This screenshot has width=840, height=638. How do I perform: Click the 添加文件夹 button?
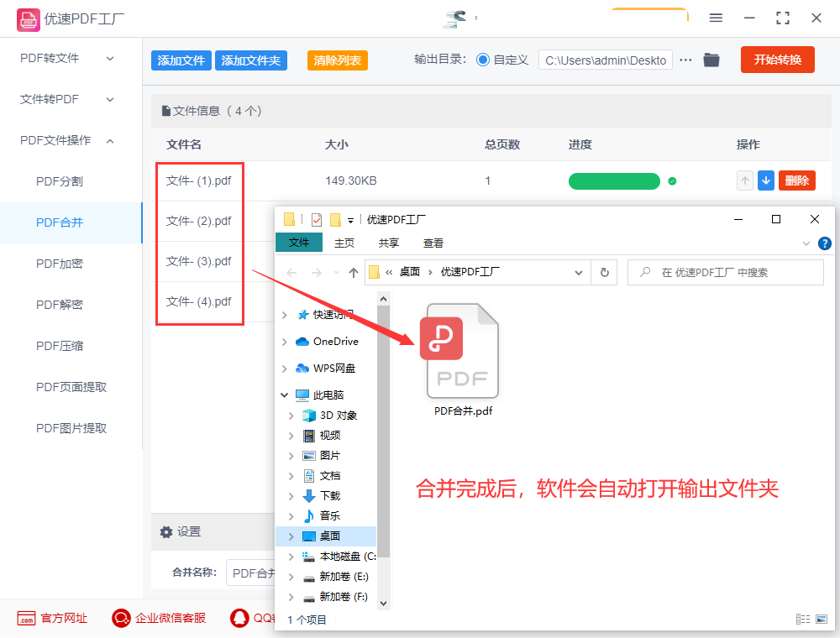tap(250, 60)
